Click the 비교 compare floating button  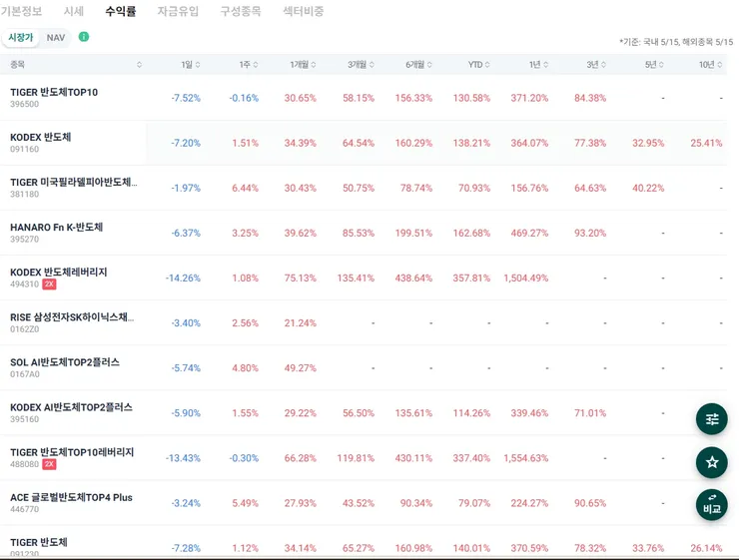coord(712,505)
